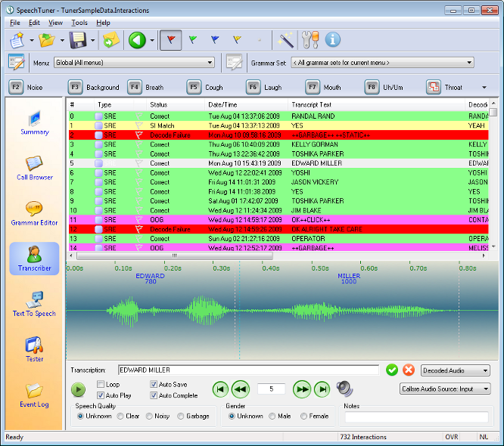Click the magic wand icon
Viewport: 504px width, 446px height.
pos(285,40)
